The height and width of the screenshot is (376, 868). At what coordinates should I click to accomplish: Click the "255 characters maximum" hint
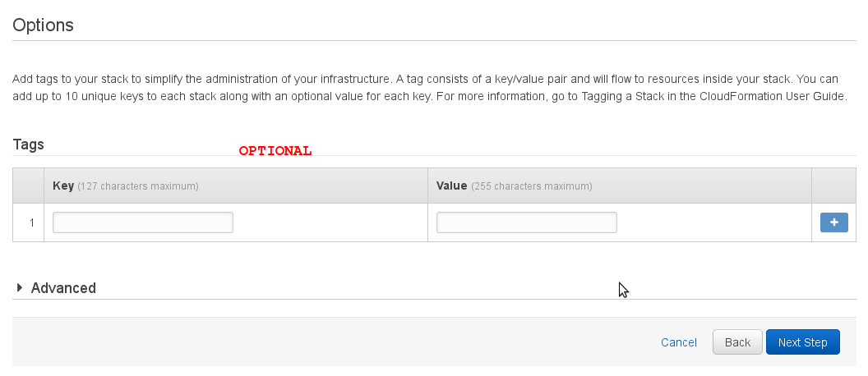click(x=531, y=186)
